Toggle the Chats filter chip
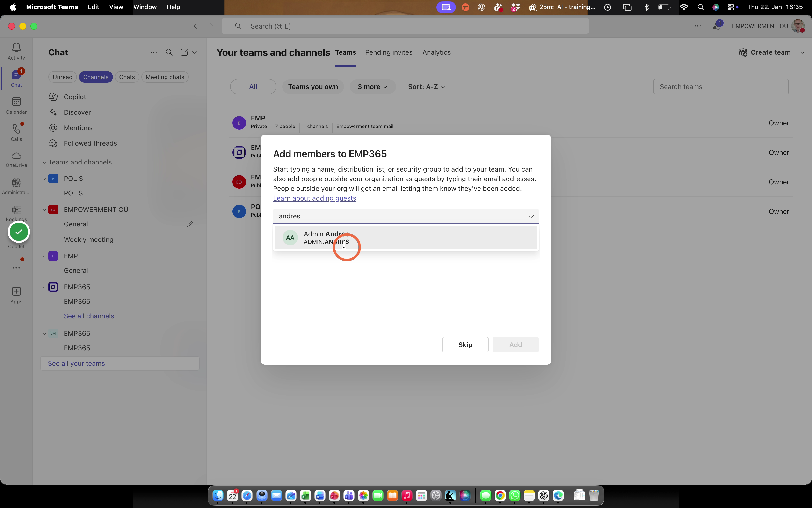This screenshot has height=508, width=812. (x=127, y=77)
